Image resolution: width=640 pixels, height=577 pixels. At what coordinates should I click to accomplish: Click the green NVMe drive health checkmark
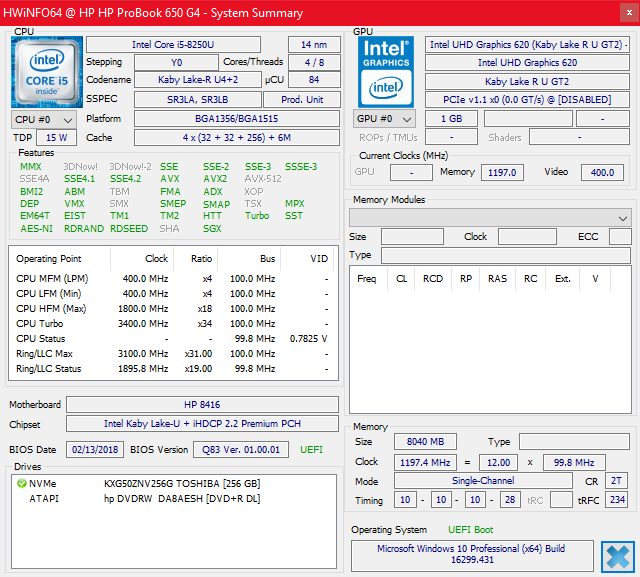22,484
